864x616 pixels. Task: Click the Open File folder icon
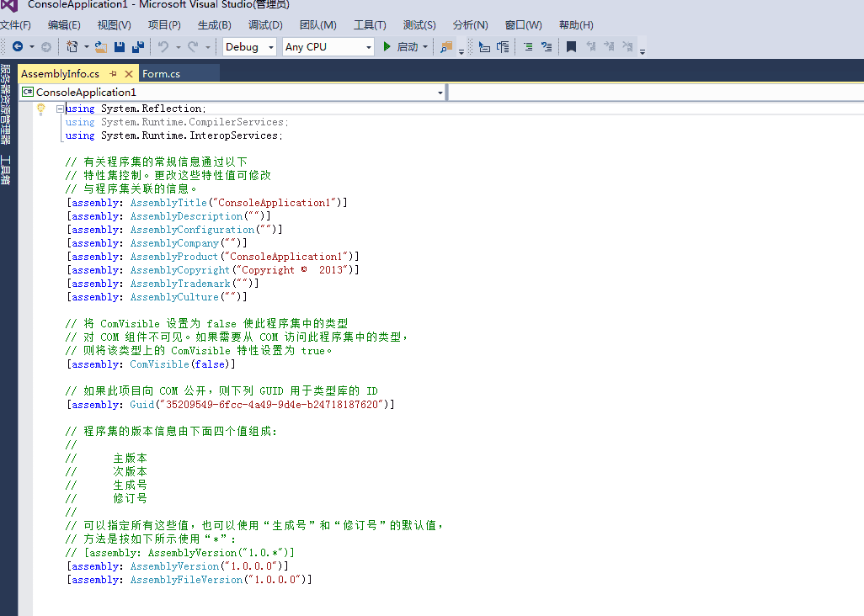click(101, 47)
